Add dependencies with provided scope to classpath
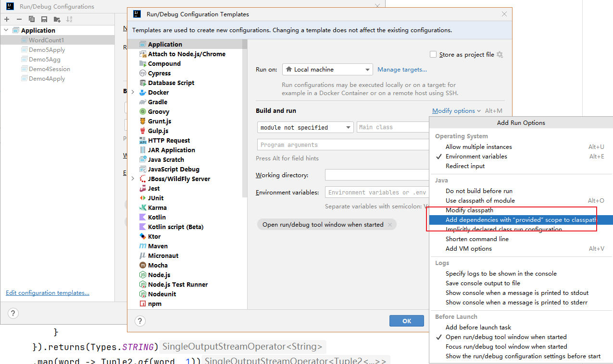Viewport: 613px width, 364px height. pyautogui.click(x=521, y=220)
